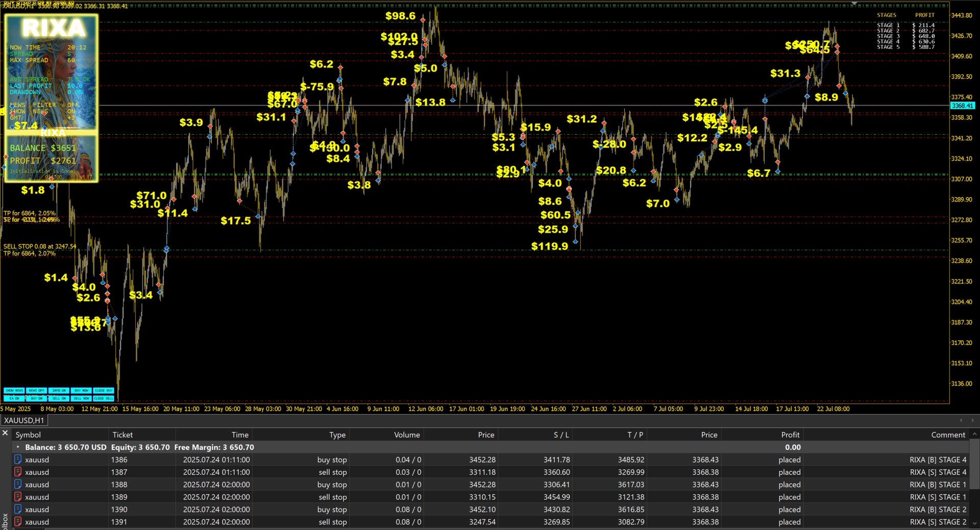The width and height of the screenshot is (980, 530).
Task: Click the 3443.80 price axis label
Action: pos(962,15)
